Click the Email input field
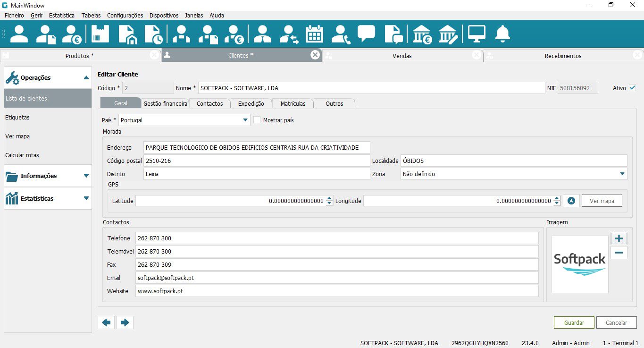The width and height of the screenshot is (644, 348). [x=337, y=278]
